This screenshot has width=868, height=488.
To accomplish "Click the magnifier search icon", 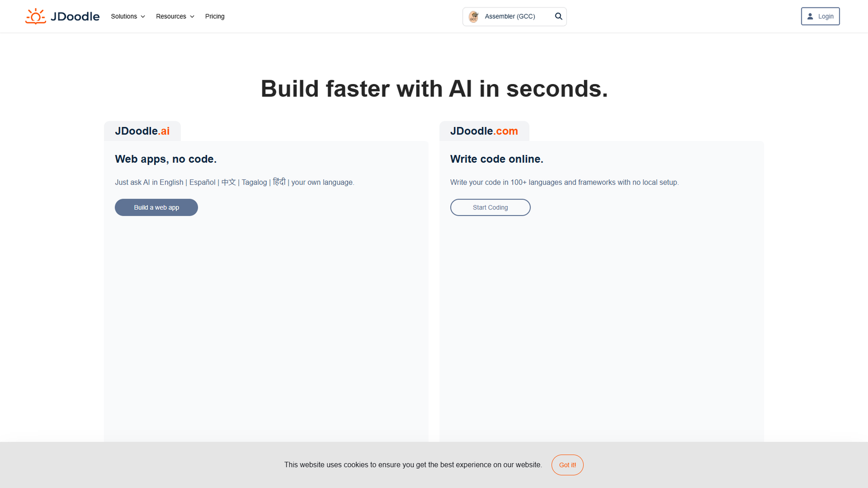I will (x=558, y=16).
